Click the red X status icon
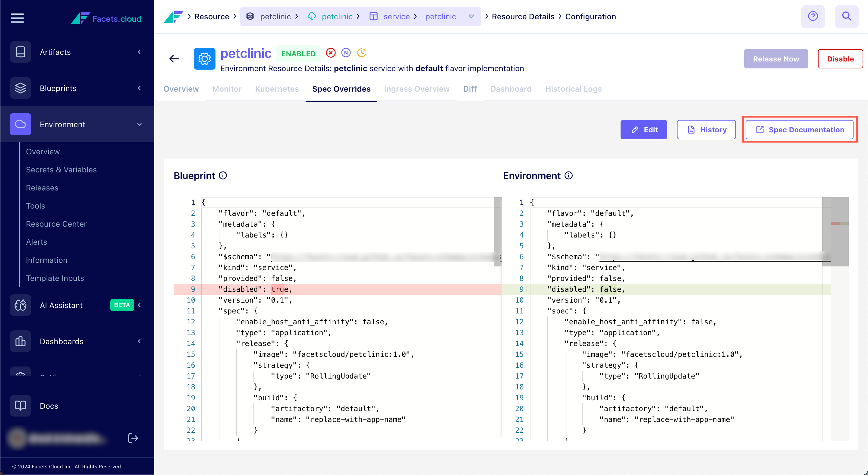The width and height of the screenshot is (868, 475). 331,53
